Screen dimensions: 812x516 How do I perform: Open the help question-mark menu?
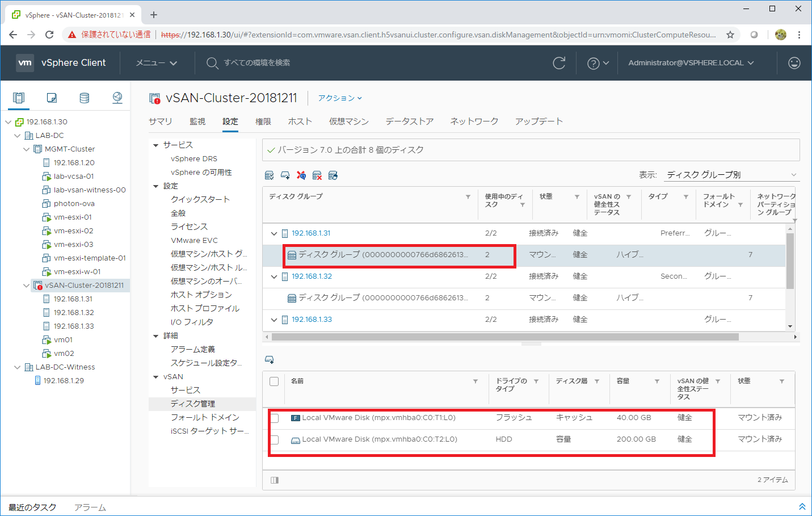pyautogui.click(x=598, y=63)
